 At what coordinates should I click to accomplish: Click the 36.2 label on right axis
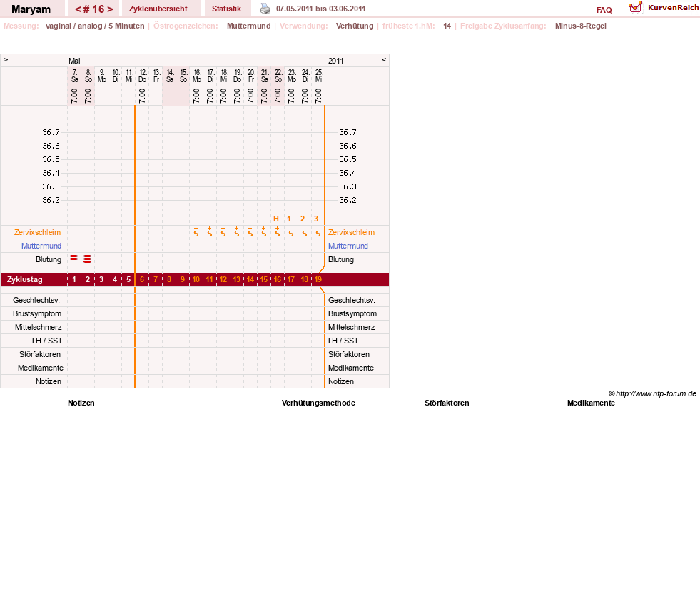pos(348,200)
